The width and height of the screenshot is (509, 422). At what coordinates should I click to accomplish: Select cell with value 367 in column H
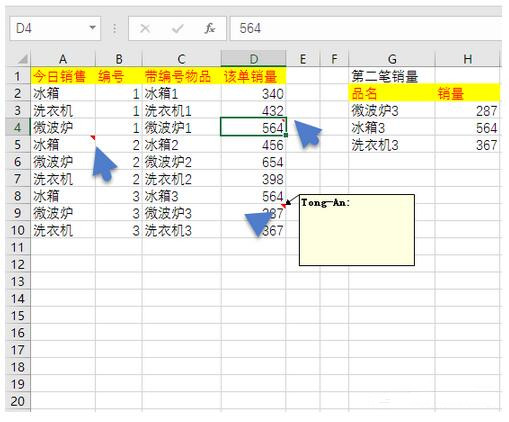[x=467, y=145]
